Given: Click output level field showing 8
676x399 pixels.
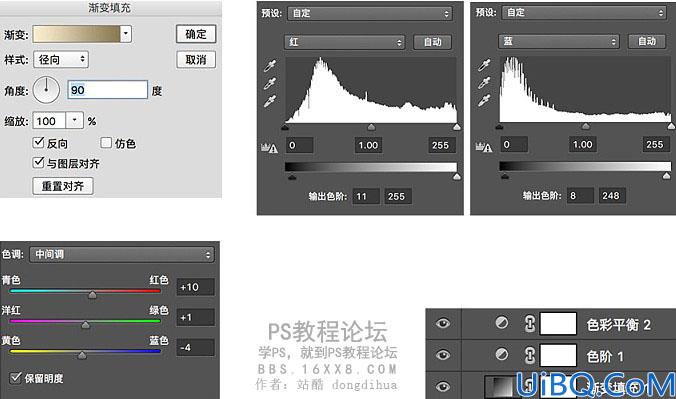Looking at the screenshot, I should pyautogui.click(x=580, y=195).
